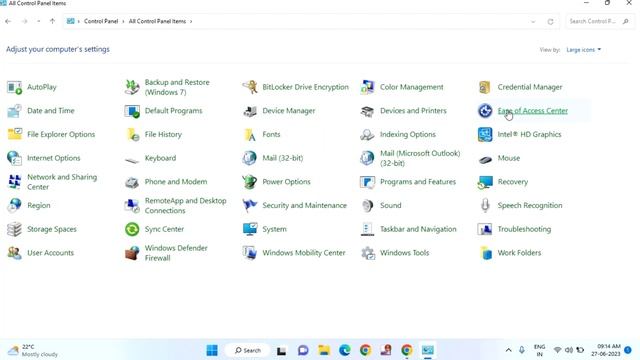Click the Region link
The width and height of the screenshot is (640, 360).
pos(39,205)
